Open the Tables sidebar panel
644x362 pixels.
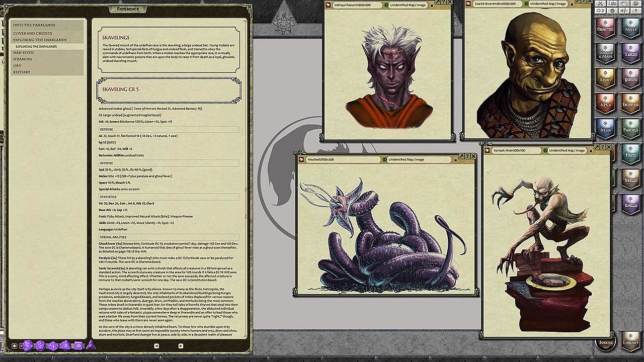(630, 53)
